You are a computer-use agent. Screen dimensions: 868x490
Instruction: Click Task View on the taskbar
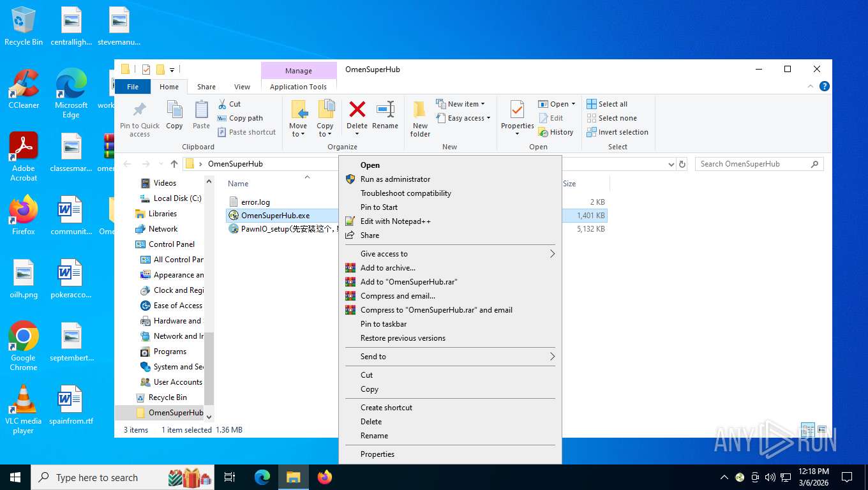pyautogui.click(x=230, y=477)
